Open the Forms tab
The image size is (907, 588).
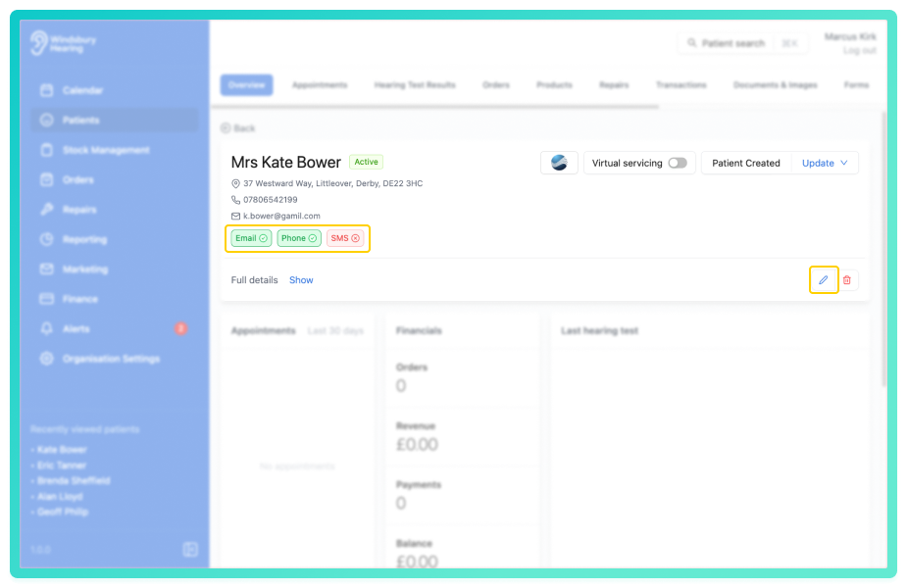pyautogui.click(x=856, y=85)
